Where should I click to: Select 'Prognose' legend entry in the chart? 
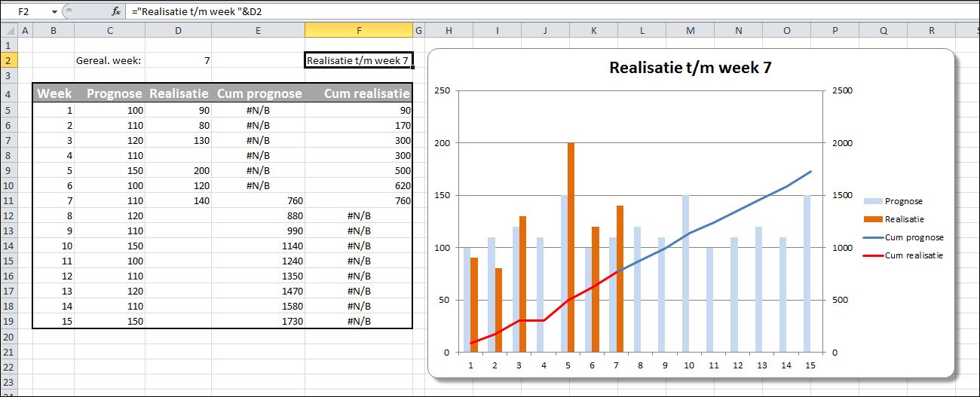(893, 201)
